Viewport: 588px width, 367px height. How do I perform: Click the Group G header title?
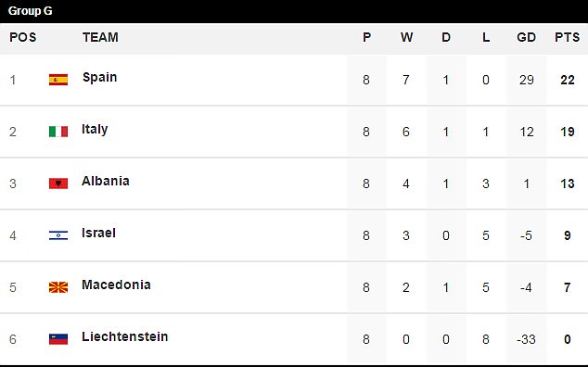(30, 11)
